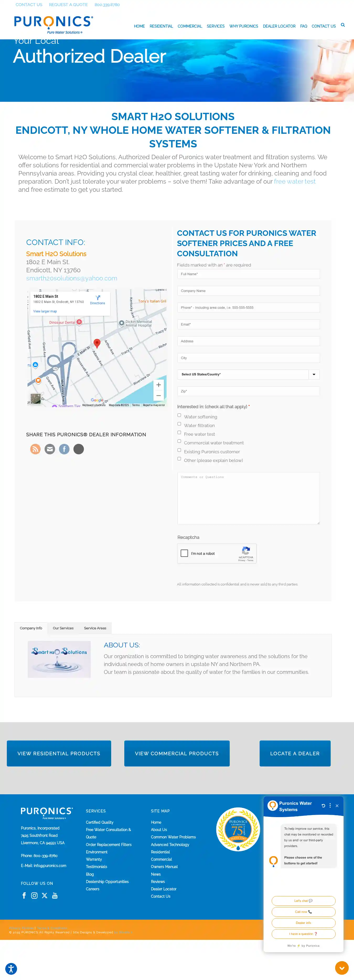Image resolution: width=354 pixels, height=980 pixels.
Task: Open chat widget three-dot options menu
Action: click(330, 805)
